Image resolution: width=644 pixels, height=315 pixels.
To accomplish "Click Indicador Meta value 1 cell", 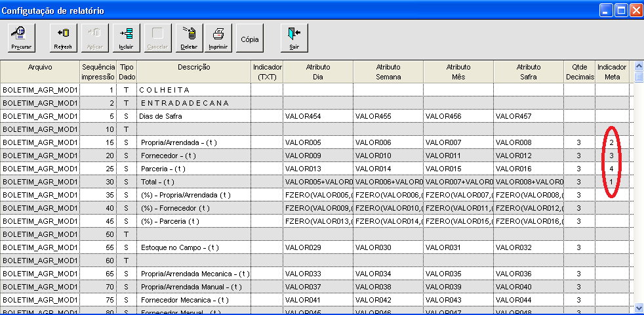I will point(612,182).
